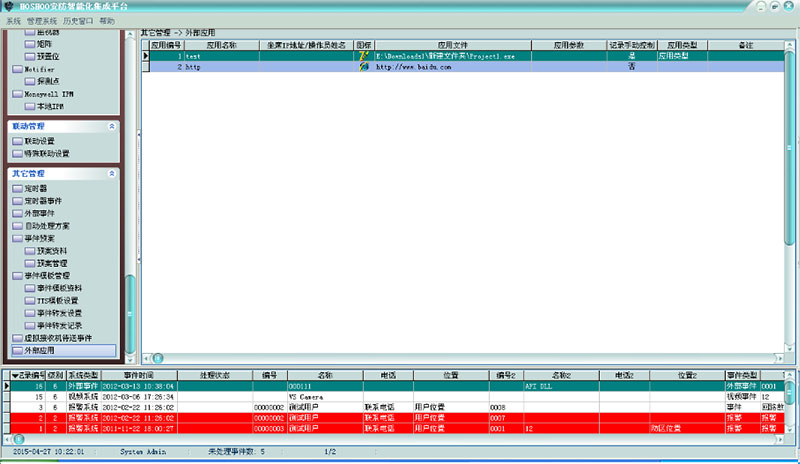The image size is (800, 464).
Task: Open 事件转发设置 in the sidebar tree
Action: [x=59, y=313]
